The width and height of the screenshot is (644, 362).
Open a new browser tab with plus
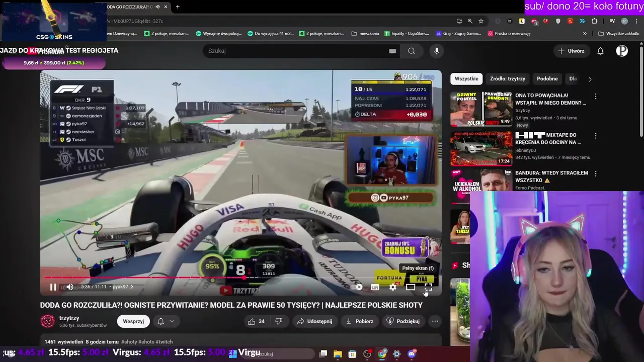click(x=178, y=7)
